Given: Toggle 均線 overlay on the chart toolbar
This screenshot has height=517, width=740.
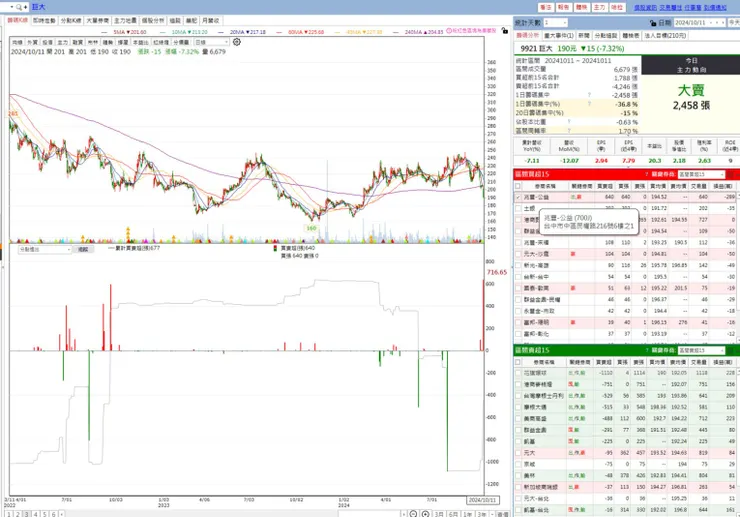Looking at the screenshot, I should pos(17,42).
